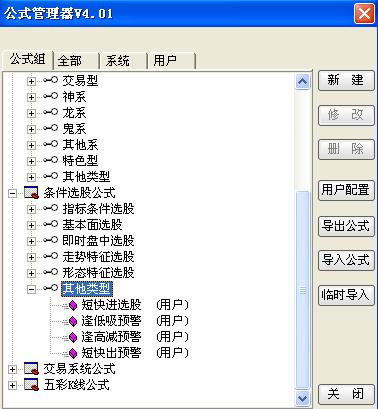Screen dimensions: 378x409
Task: Click the scrollbar down arrow
Action: coord(302,398)
